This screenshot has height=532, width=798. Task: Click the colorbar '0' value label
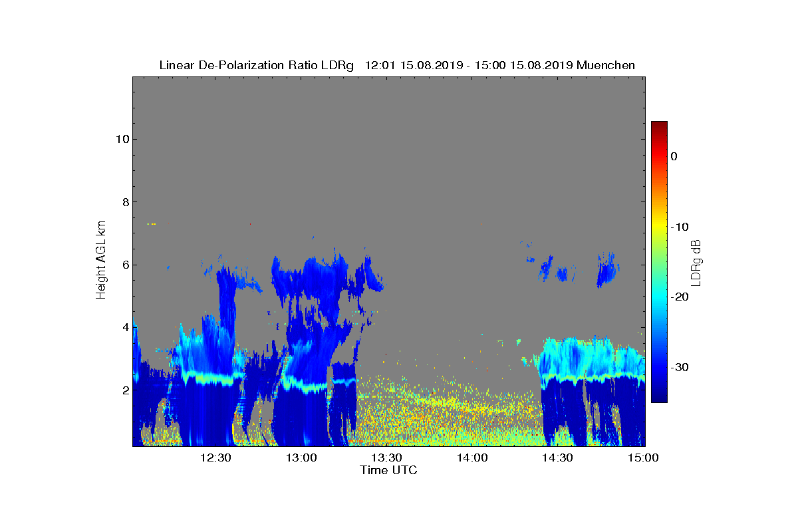tap(674, 156)
